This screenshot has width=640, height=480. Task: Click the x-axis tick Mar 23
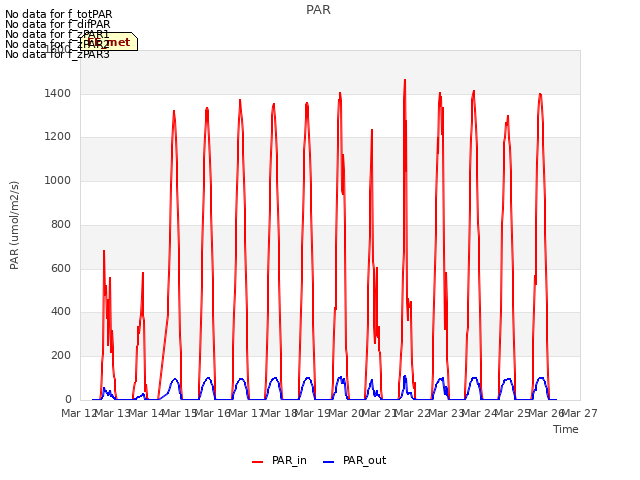coord(446,413)
